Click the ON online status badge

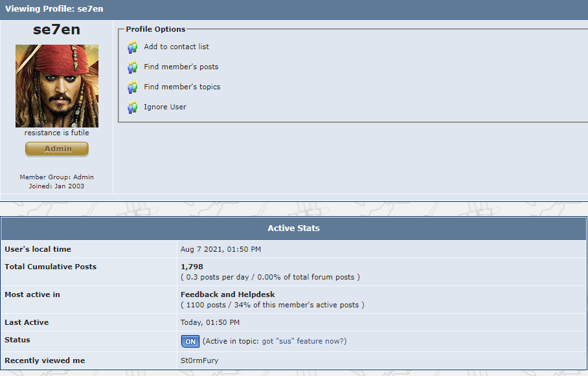190,341
